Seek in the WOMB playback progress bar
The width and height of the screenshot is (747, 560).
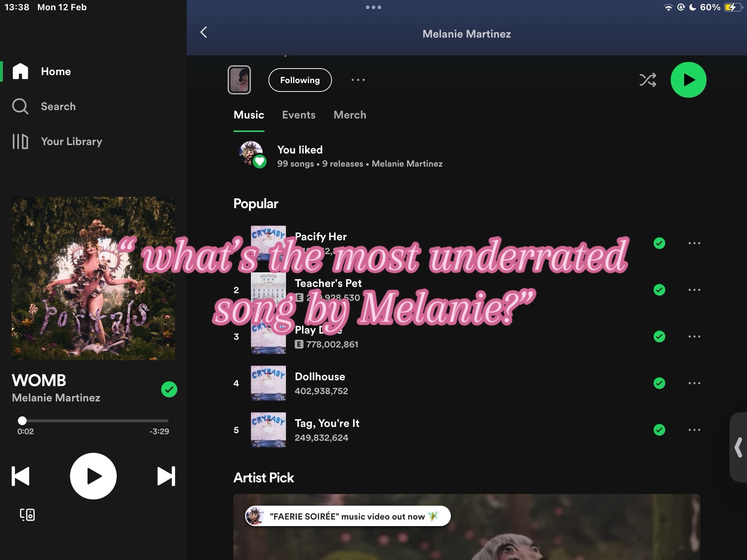pos(93,421)
